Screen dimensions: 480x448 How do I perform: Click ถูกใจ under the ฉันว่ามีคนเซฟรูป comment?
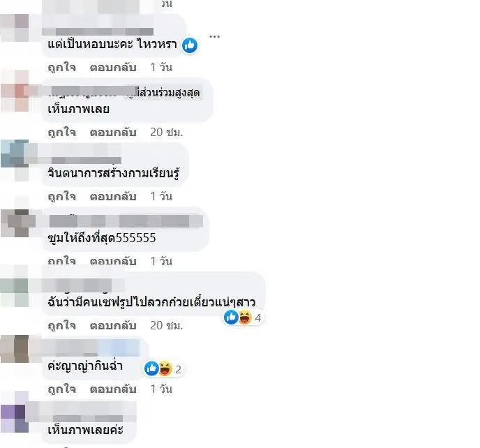(x=62, y=325)
